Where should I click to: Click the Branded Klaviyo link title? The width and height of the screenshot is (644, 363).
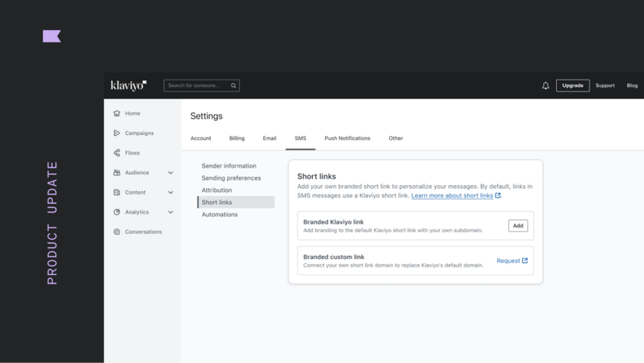tap(334, 222)
